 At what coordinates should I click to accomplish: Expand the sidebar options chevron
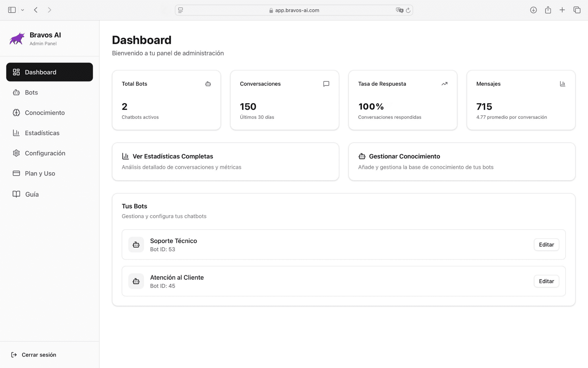[x=23, y=10]
